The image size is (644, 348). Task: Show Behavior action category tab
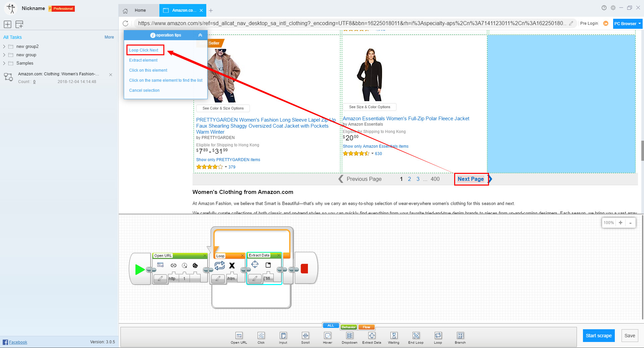tap(348, 327)
